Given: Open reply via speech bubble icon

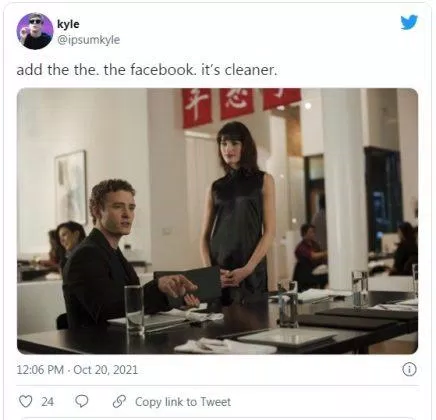Looking at the screenshot, I should click(82, 401).
